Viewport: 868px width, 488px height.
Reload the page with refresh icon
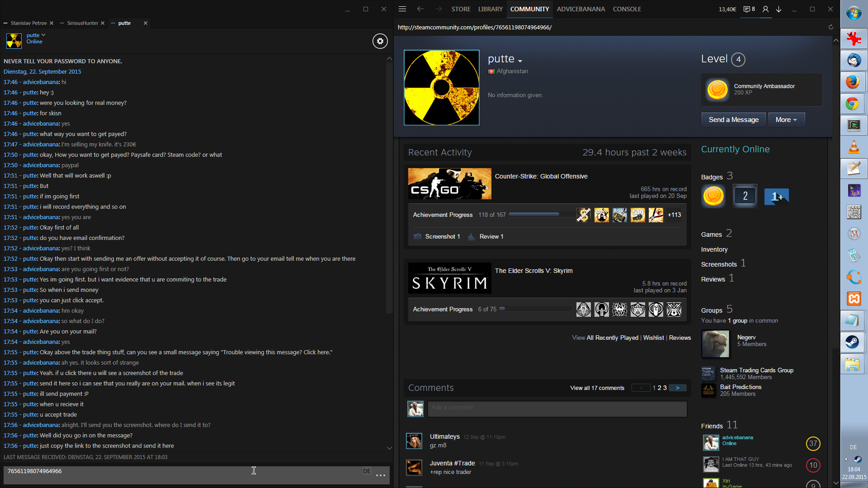(x=830, y=27)
